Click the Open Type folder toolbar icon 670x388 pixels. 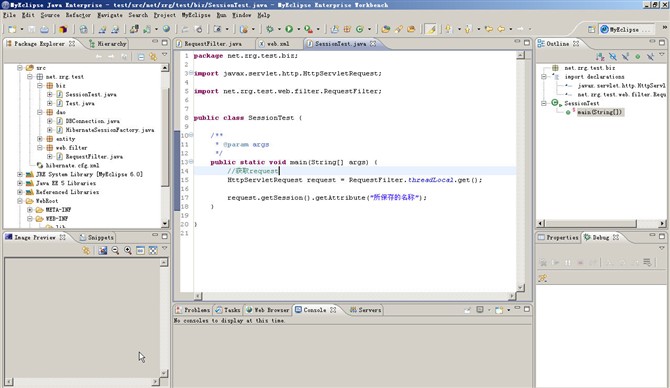point(385,29)
